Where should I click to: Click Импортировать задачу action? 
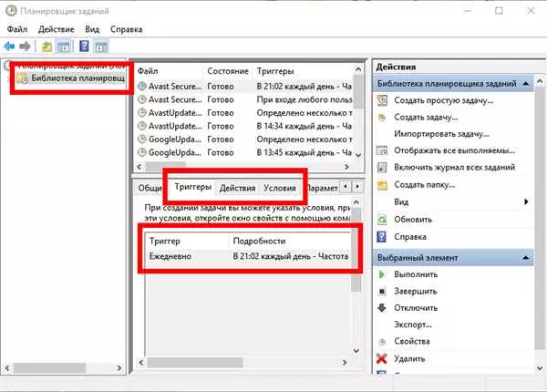coord(441,134)
